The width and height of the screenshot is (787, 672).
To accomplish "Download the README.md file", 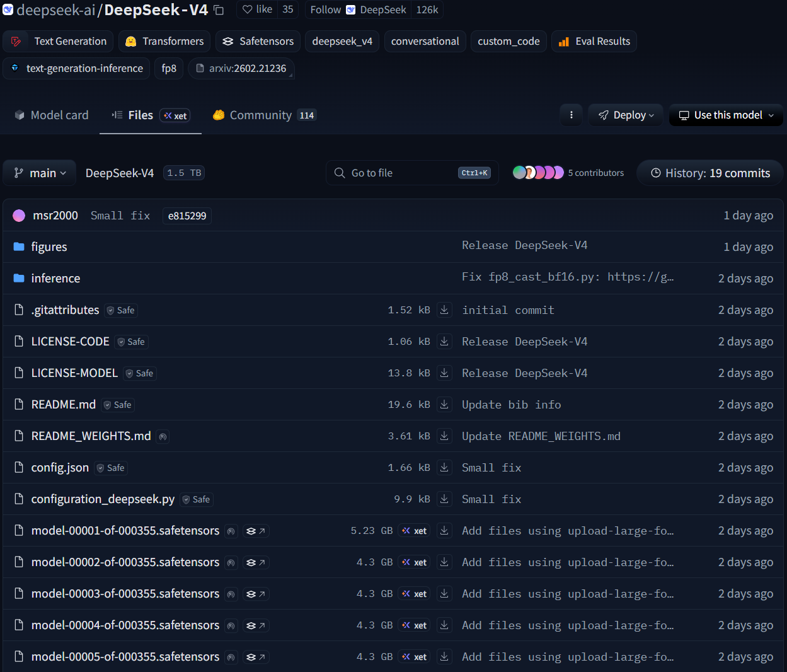I will point(444,404).
